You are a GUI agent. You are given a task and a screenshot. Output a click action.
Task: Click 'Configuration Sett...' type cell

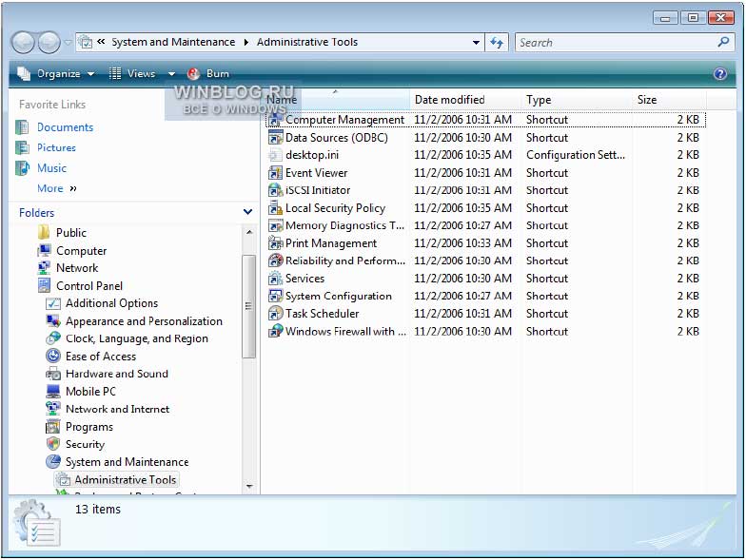575,155
